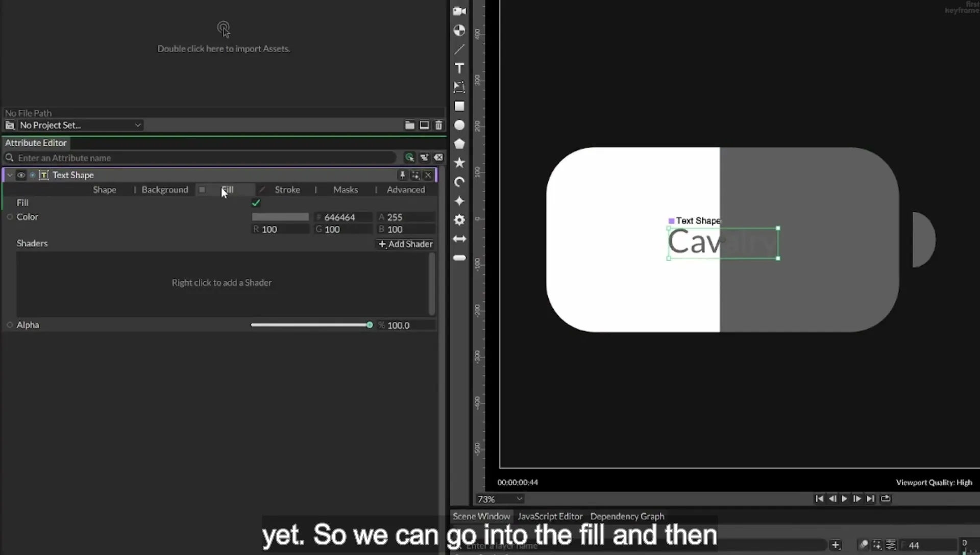Open the No Project Set dropdown
Viewport: 980px width, 555px height.
pos(80,125)
